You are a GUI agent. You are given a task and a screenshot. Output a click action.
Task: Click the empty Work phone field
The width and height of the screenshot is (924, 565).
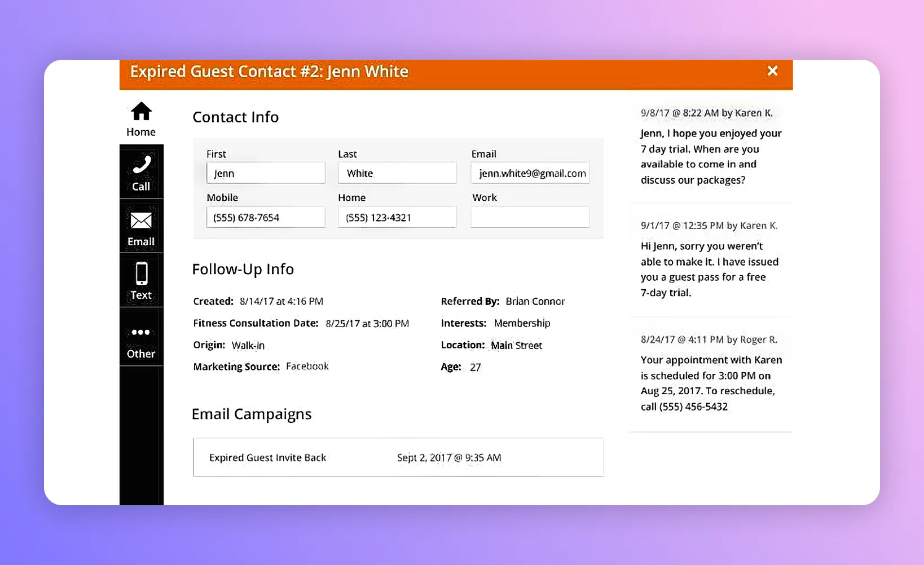point(530,217)
